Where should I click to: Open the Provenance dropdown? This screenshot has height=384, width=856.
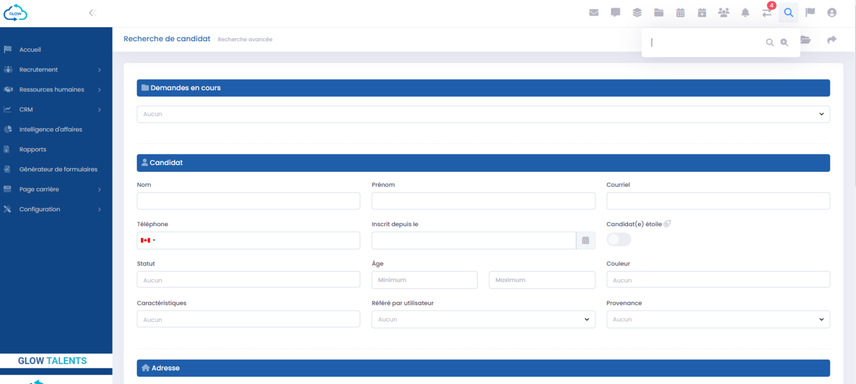click(x=718, y=319)
